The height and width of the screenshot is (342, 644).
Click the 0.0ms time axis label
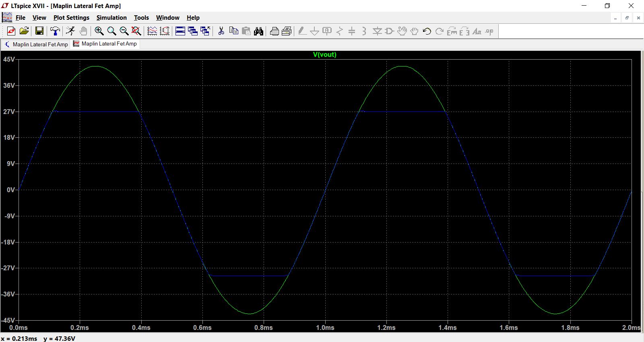point(19,327)
